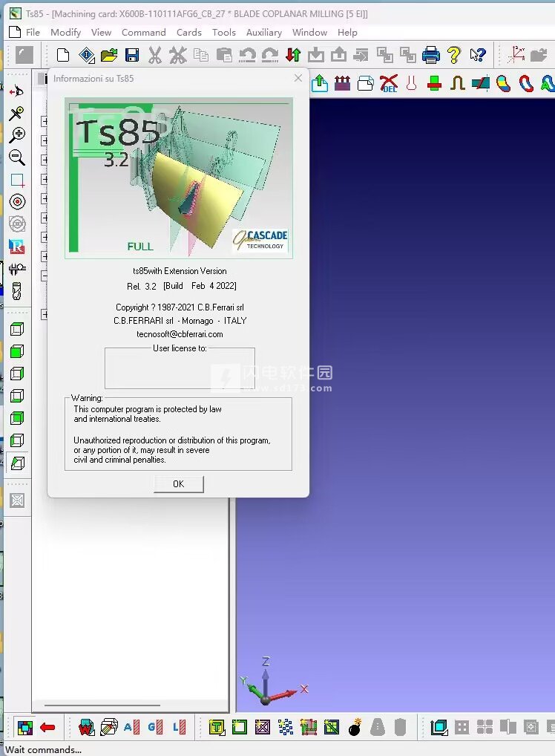This screenshot has width=555, height=756.
Task: Click the 'G' hatched bar icon
Action: tap(155, 727)
